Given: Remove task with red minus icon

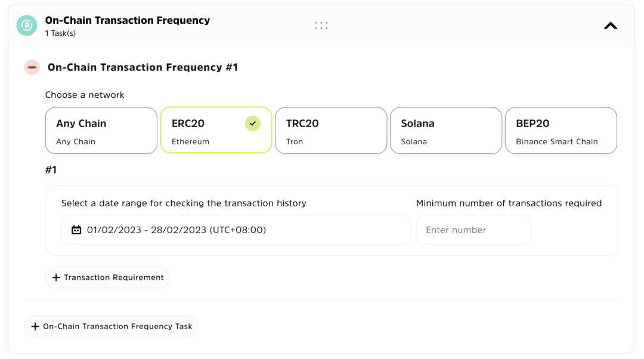Looking at the screenshot, I should [32, 67].
